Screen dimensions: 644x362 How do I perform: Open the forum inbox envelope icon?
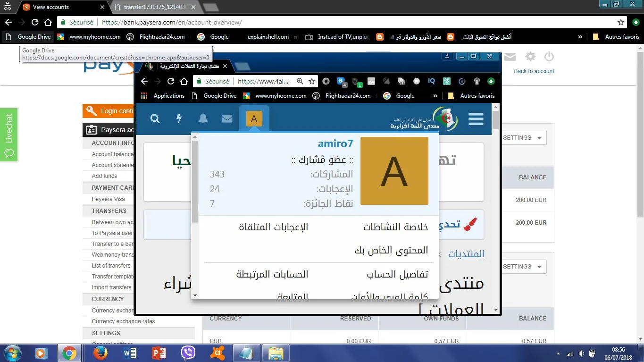point(227,118)
